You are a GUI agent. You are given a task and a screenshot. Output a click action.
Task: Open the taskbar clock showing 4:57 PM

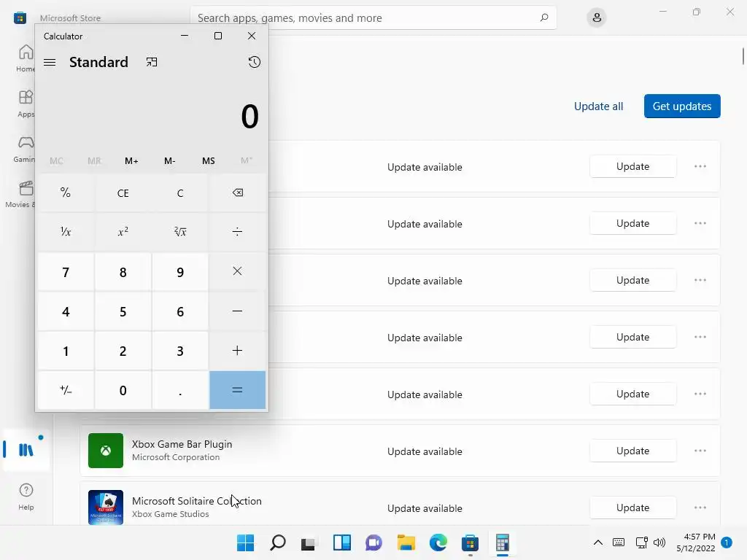click(695, 542)
